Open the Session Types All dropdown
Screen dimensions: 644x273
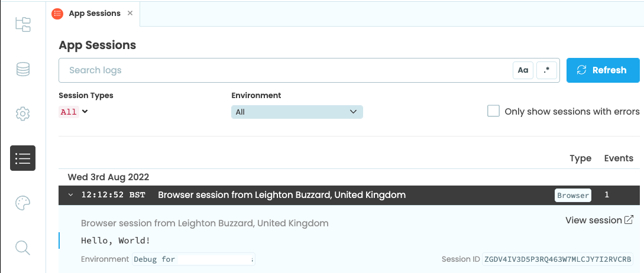pos(75,112)
